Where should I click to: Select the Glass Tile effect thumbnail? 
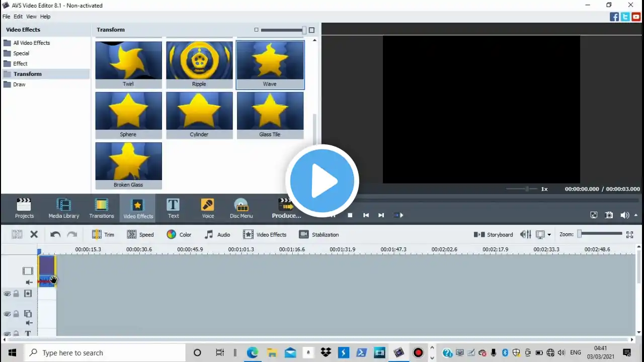click(270, 115)
